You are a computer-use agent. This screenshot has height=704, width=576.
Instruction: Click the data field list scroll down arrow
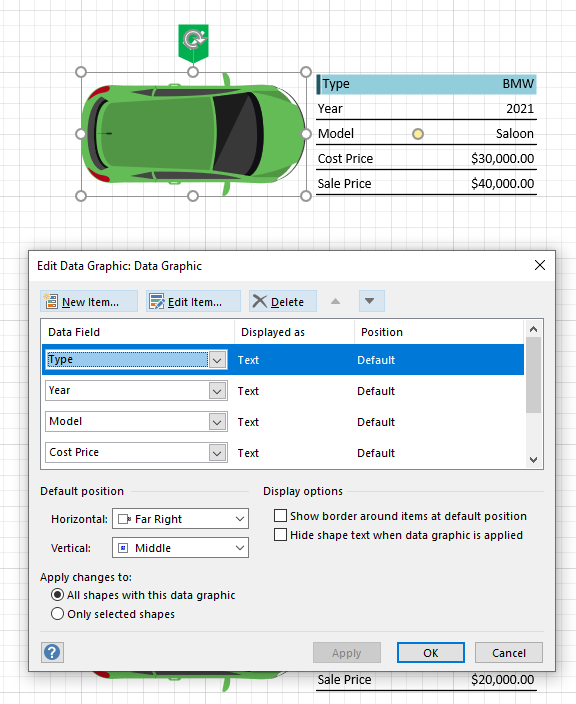[x=533, y=460]
